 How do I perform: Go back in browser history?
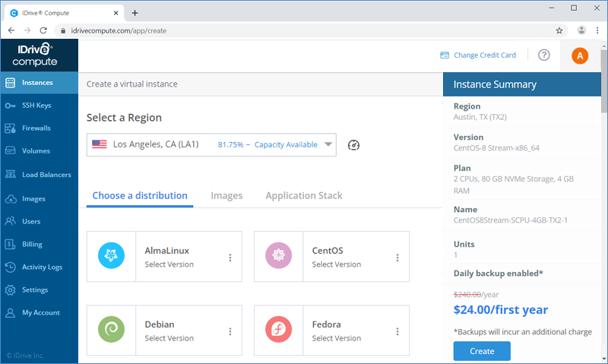tap(11, 30)
